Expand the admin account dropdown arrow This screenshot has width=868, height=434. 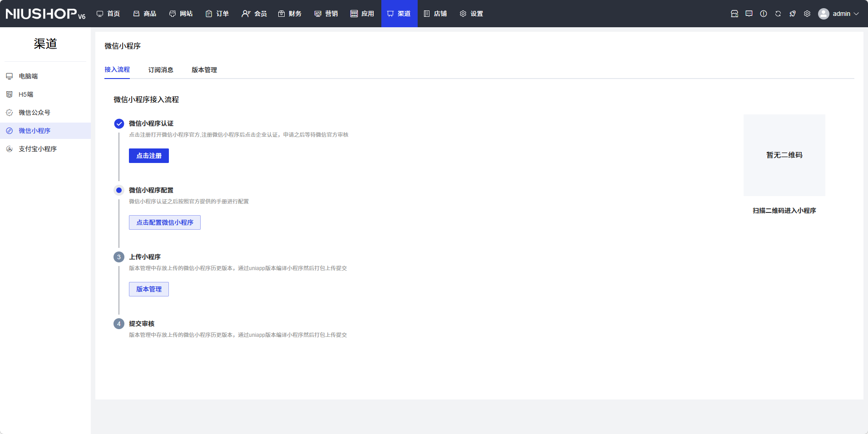tap(856, 14)
